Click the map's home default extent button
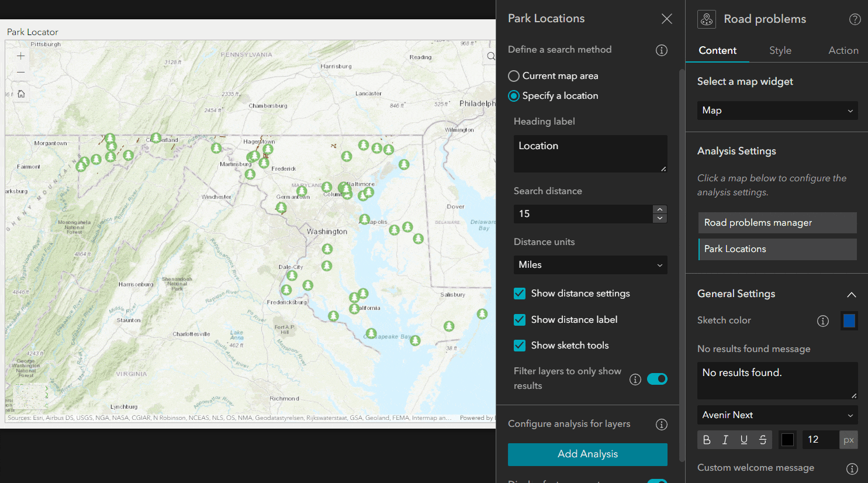Viewport: 868px width, 483px height. (x=20, y=93)
